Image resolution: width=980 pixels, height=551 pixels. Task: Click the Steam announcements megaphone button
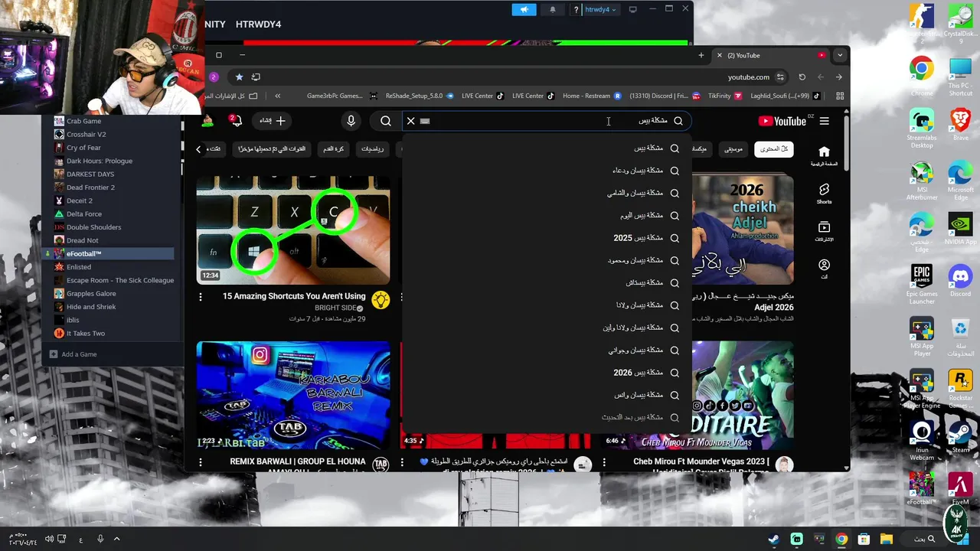(x=524, y=10)
